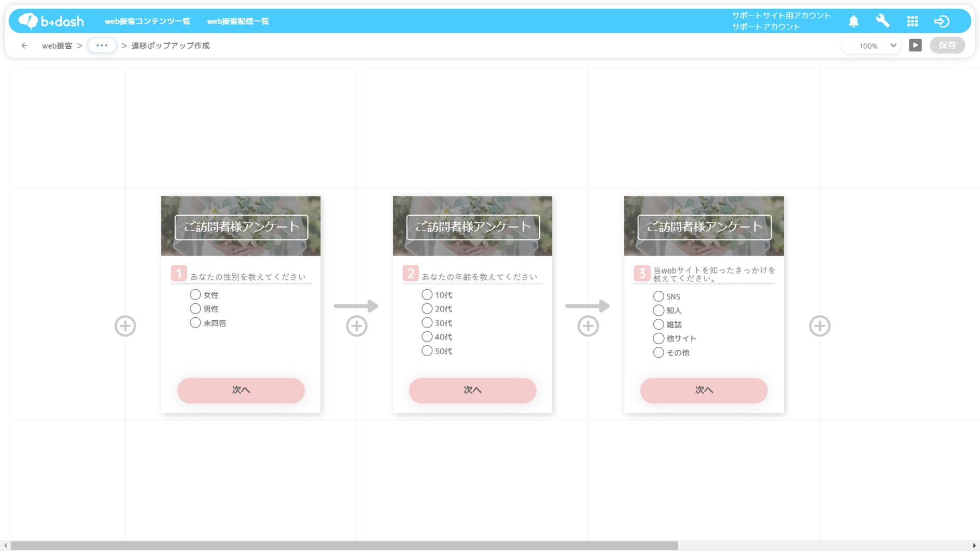The width and height of the screenshot is (980, 551).
Task: Select the card 3 header banner image
Action: coord(704,226)
